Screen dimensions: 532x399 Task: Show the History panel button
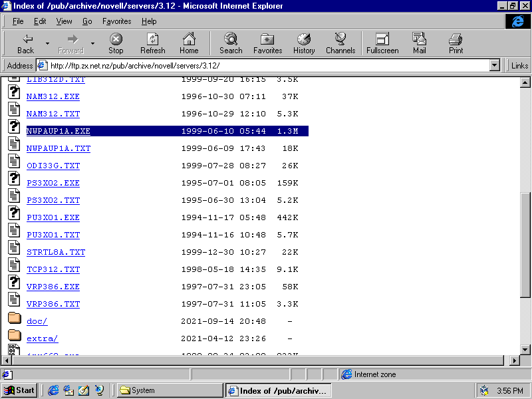click(x=304, y=43)
